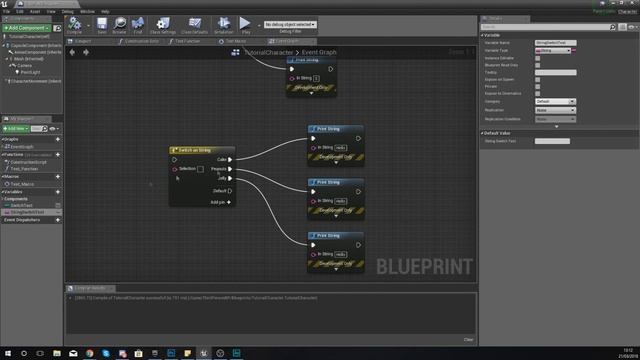The width and height of the screenshot is (640, 360).
Task: Open Compile options dropdown arrow
Action: [88, 25]
